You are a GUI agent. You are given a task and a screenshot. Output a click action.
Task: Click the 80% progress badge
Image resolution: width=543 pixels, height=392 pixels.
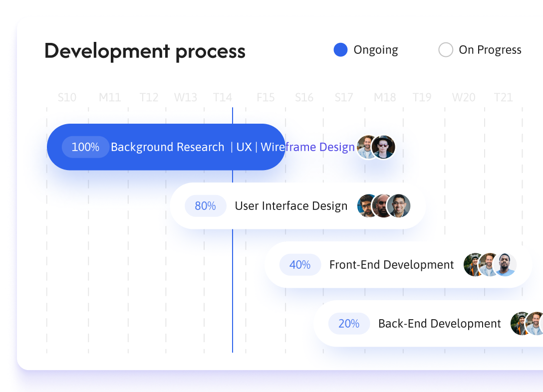(205, 206)
